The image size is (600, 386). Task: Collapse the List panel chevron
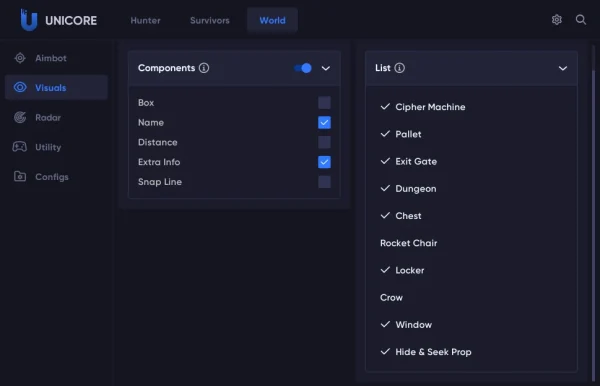(x=563, y=68)
